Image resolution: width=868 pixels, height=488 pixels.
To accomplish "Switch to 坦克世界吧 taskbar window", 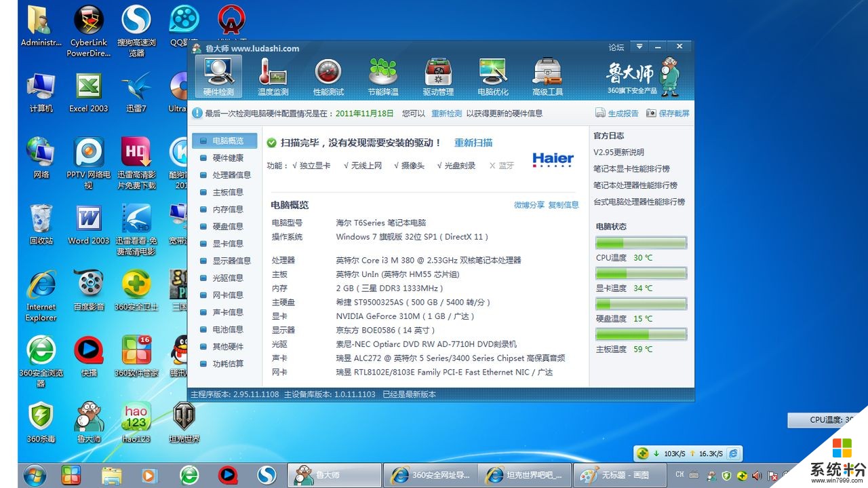I will click(x=525, y=475).
